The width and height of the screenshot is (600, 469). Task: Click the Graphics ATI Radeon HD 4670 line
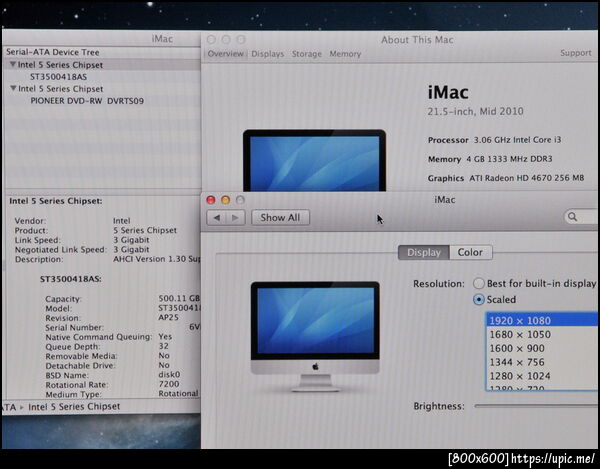(506, 178)
